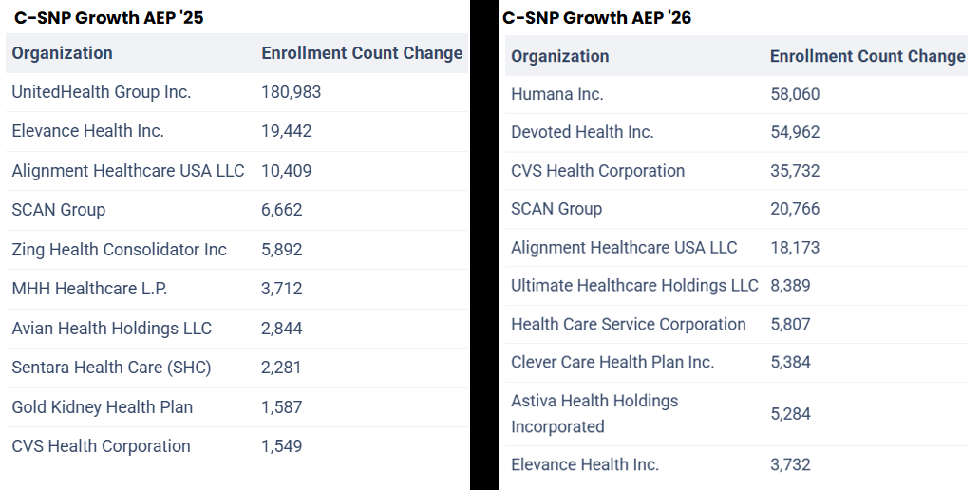Click the Humana Inc. organization name
This screenshot has width=980, height=490.
[556, 94]
